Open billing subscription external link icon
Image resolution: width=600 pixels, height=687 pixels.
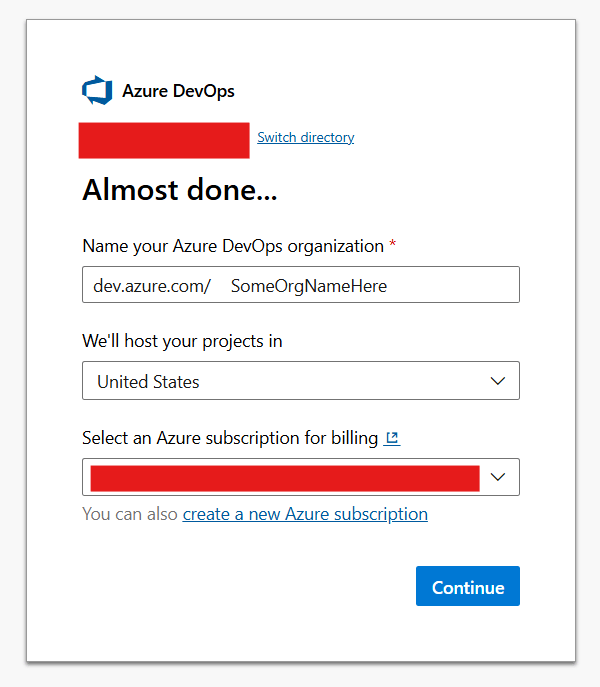392,438
